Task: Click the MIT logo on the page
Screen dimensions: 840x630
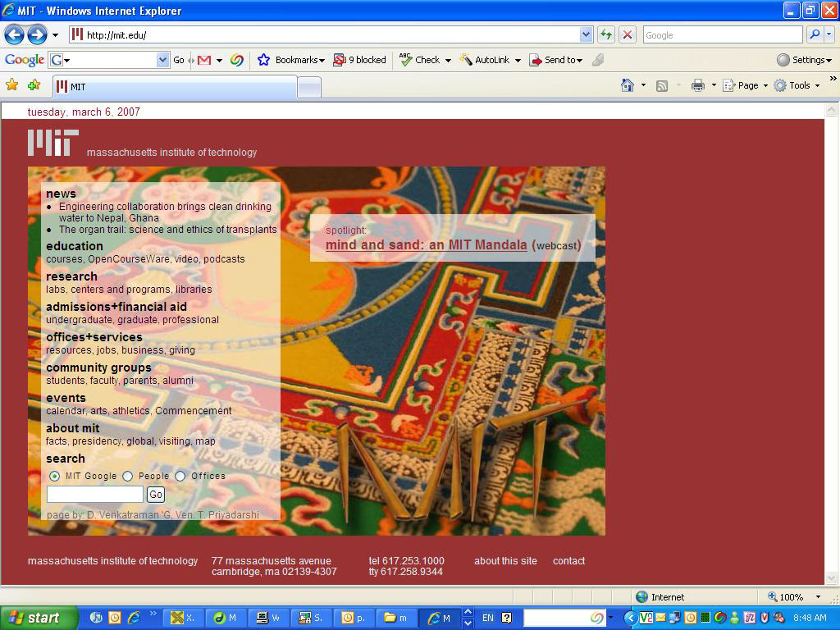Action: tap(53, 143)
